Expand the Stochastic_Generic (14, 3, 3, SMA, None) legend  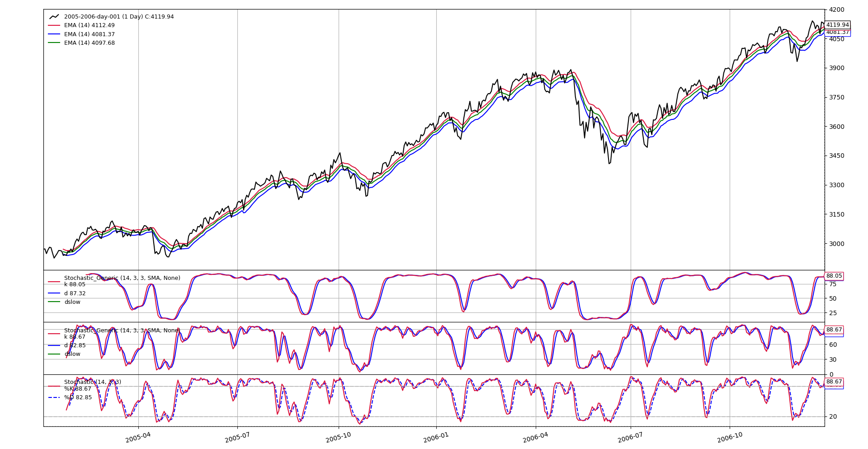[122, 278]
